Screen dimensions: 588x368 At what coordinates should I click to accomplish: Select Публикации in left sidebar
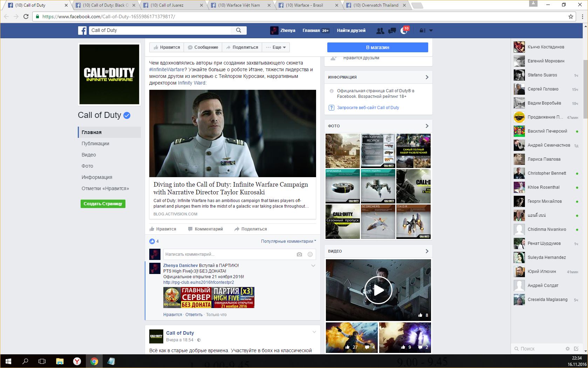point(95,143)
